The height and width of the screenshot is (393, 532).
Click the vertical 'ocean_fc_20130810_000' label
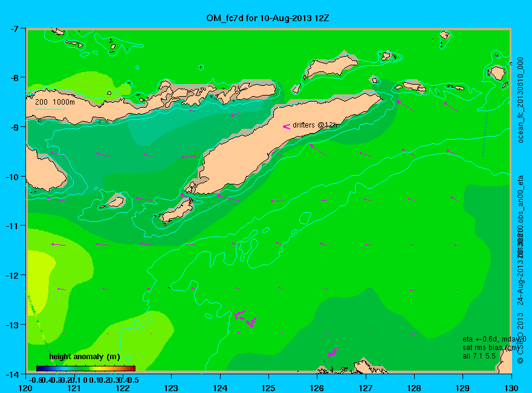coord(521,100)
